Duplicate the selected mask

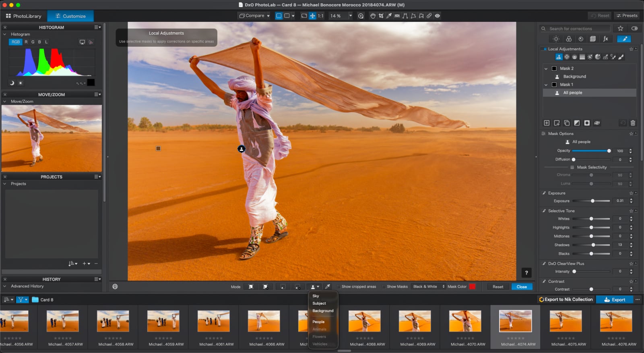tap(567, 123)
